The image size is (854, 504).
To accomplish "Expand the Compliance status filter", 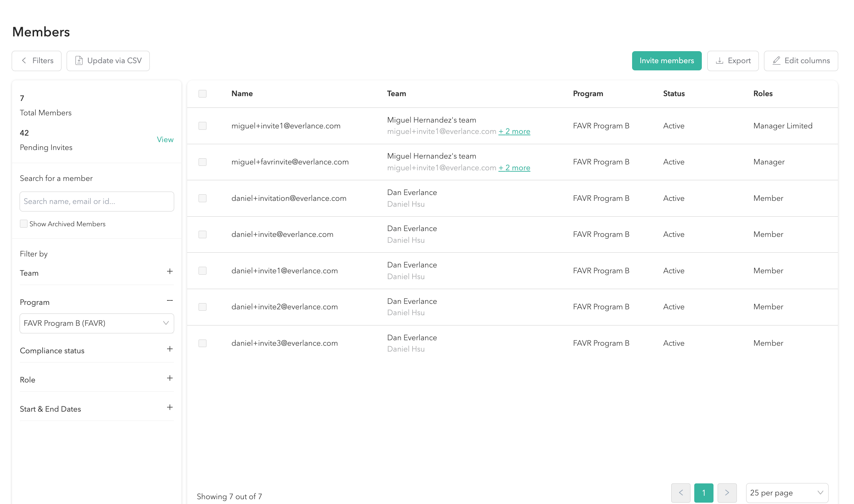I will click(x=170, y=349).
